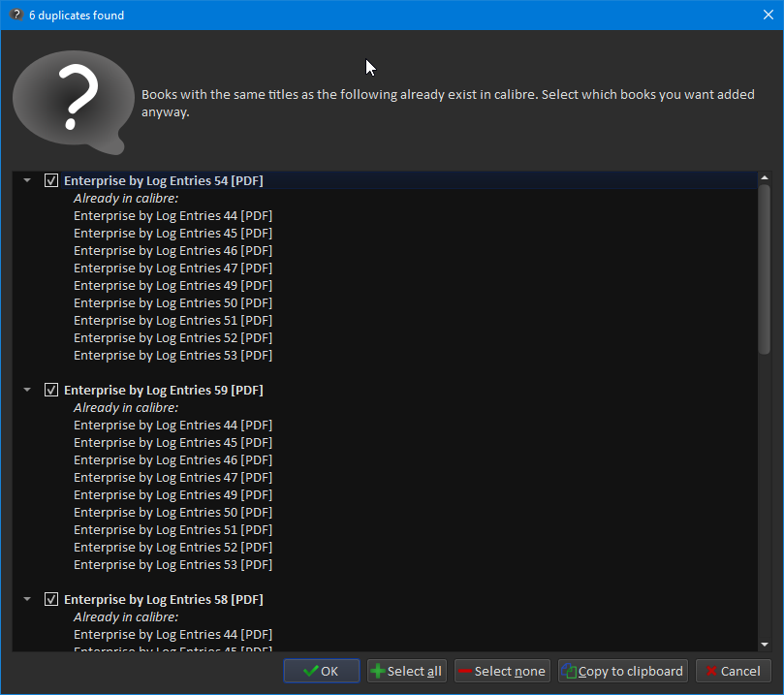Select heading Enterprise by Log Entries 54 [PDF]
Screen dimensions: 784x695
click(164, 180)
